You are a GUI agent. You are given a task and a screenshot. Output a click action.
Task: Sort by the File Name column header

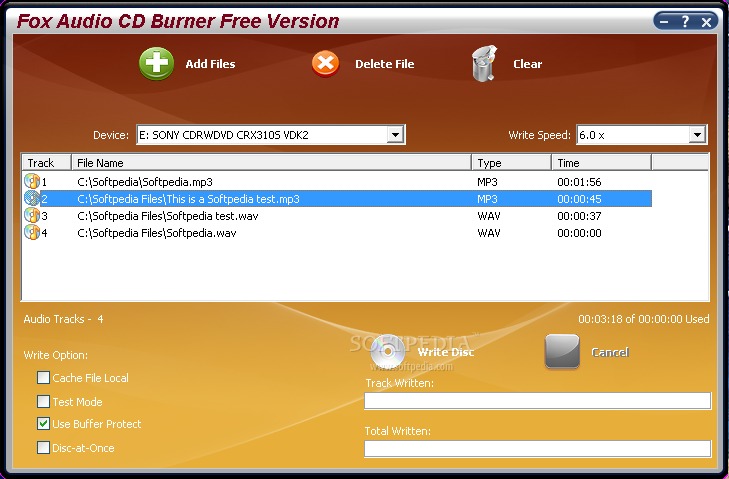(272, 163)
